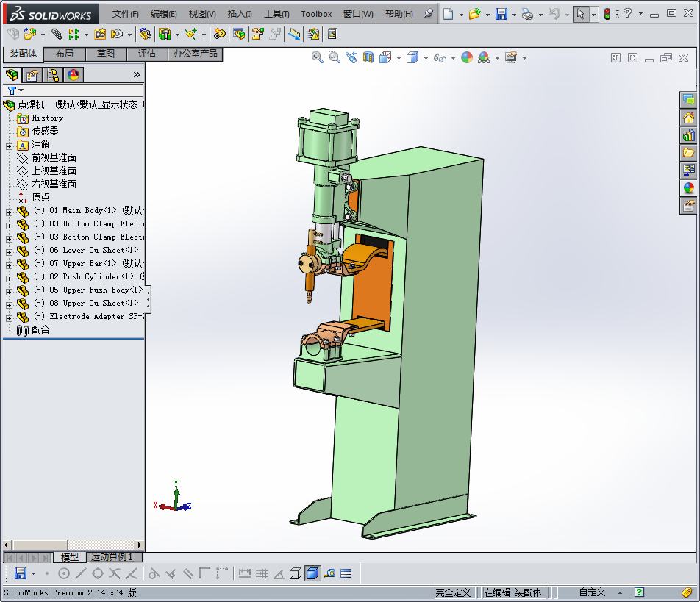The height and width of the screenshot is (602, 700).
Task: Open the 工具(T) menu
Action: coord(276,14)
